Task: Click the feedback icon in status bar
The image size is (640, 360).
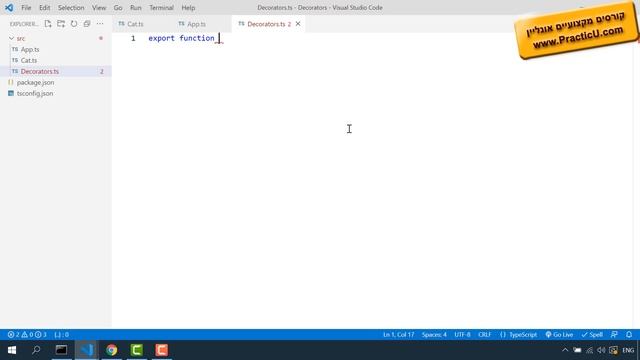Action: pyautogui.click(x=614, y=335)
